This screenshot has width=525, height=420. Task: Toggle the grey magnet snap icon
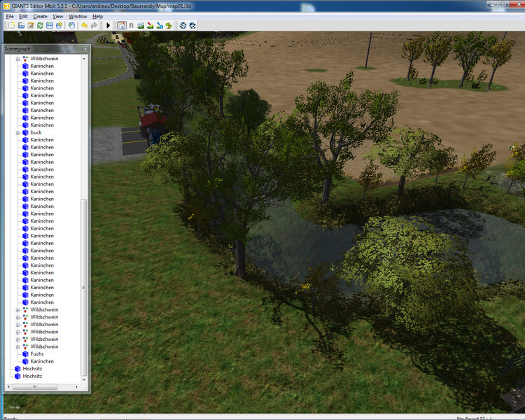(x=132, y=25)
